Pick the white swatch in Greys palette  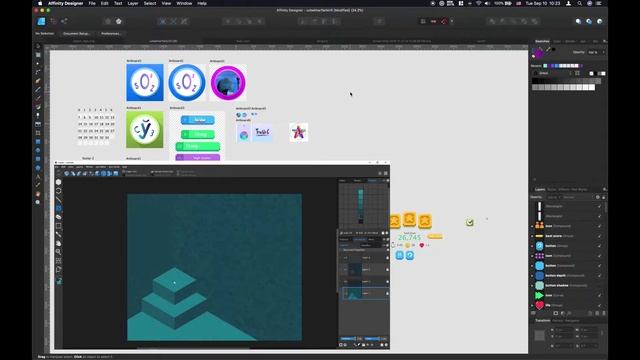tap(592, 87)
